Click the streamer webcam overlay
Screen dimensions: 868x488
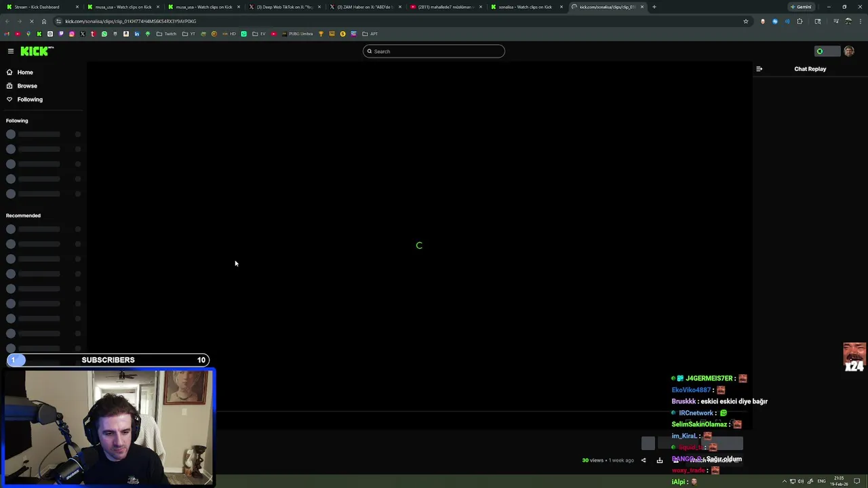108,426
